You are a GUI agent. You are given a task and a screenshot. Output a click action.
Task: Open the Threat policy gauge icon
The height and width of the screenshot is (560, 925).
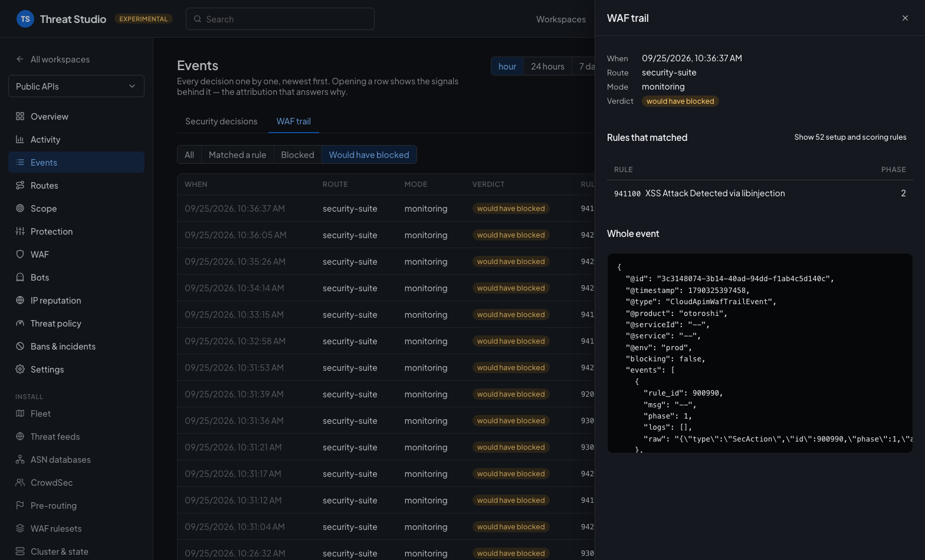click(20, 323)
